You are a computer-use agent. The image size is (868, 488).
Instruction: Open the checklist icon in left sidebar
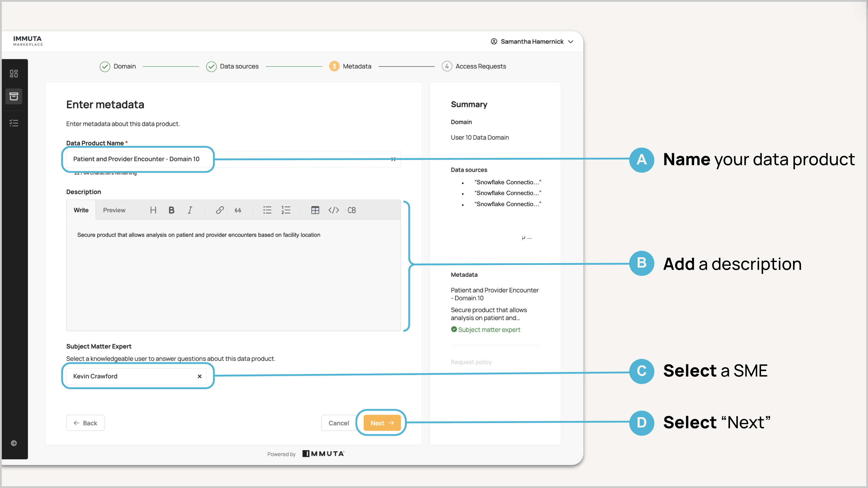coord(14,123)
